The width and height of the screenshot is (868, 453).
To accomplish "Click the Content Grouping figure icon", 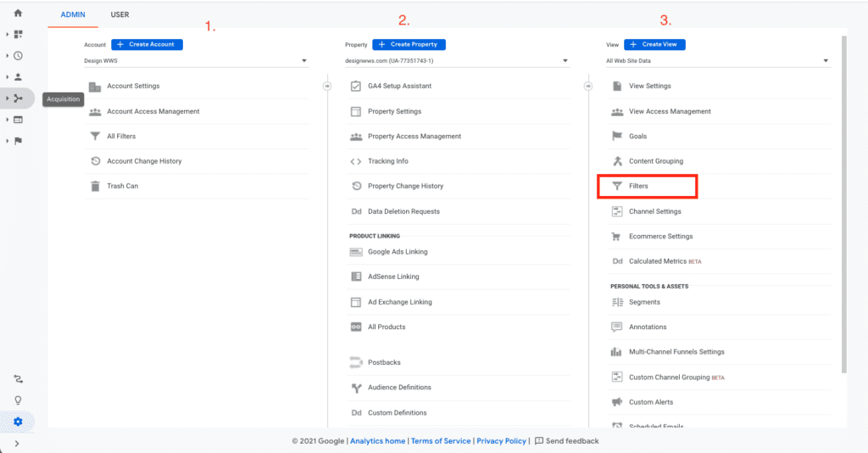I will point(617,161).
